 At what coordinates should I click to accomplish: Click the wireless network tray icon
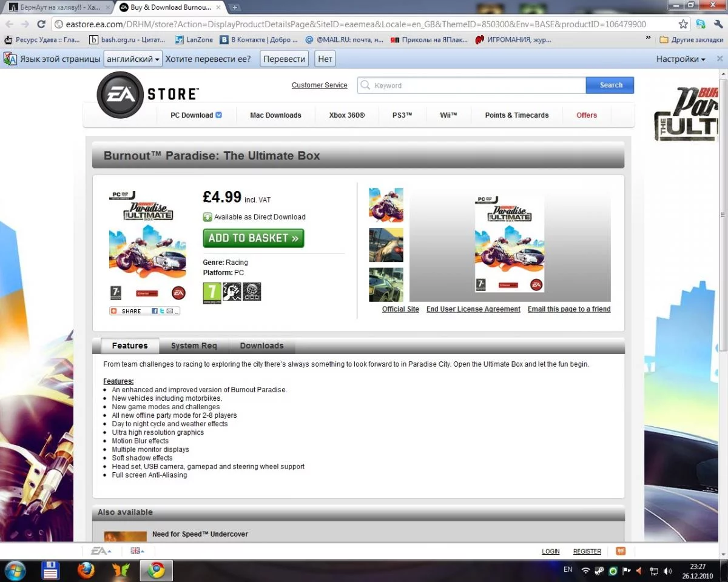(585, 571)
